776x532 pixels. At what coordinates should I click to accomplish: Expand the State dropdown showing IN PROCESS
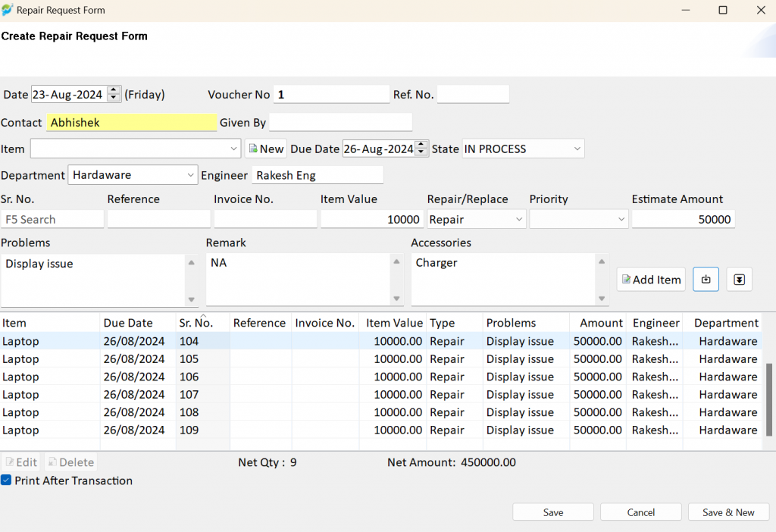(577, 149)
